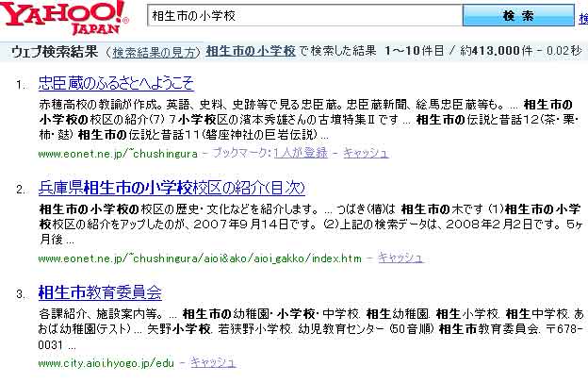
Task: Open result 兵庫県相生市の小学校校区の紹介(目次)
Action: (x=179, y=187)
